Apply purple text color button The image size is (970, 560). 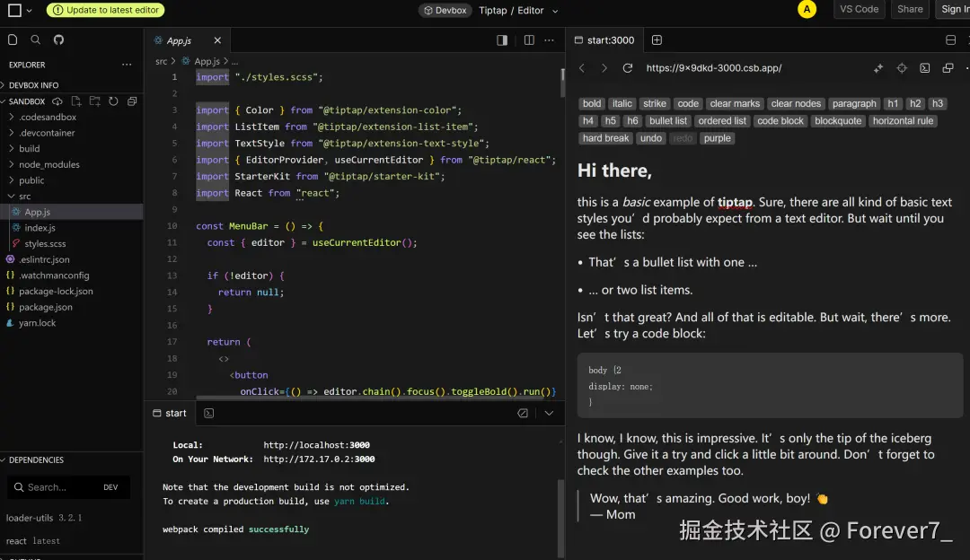pyautogui.click(x=717, y=138)
